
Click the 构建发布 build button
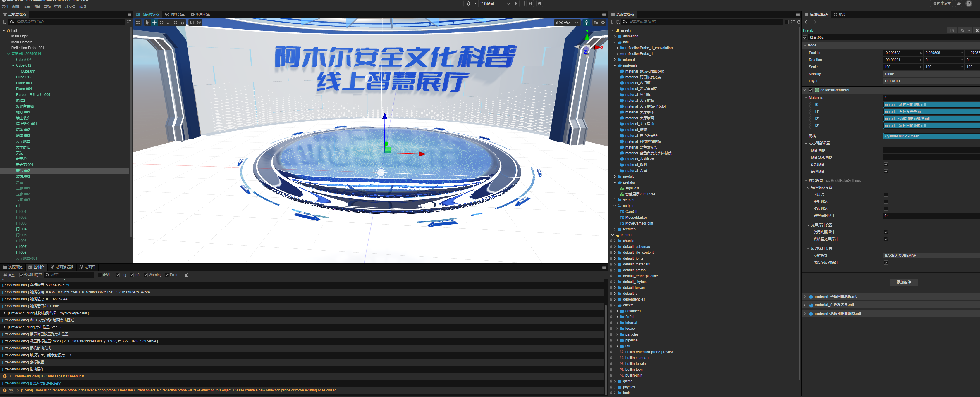coord(941,4)
